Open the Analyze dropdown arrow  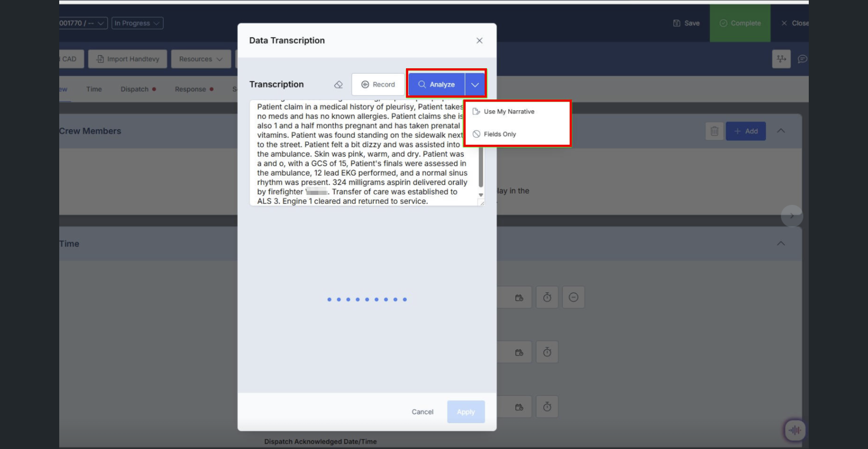pos(475,85)
